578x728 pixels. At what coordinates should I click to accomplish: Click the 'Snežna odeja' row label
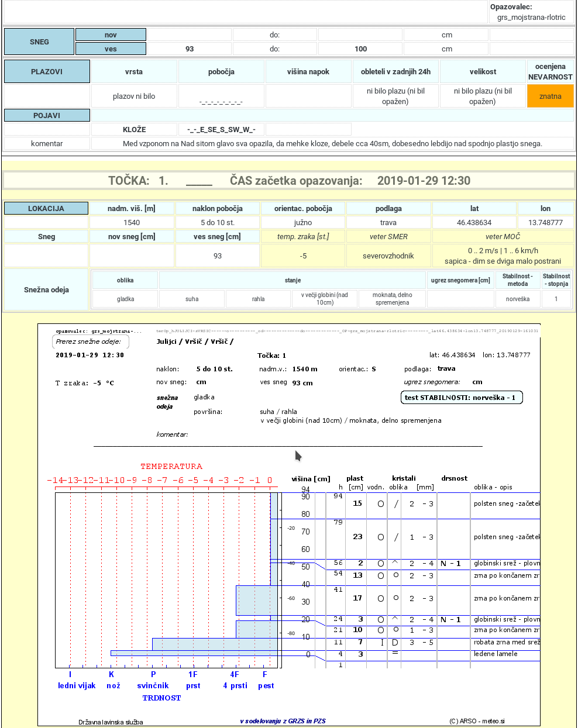click(x=46, y=289)
